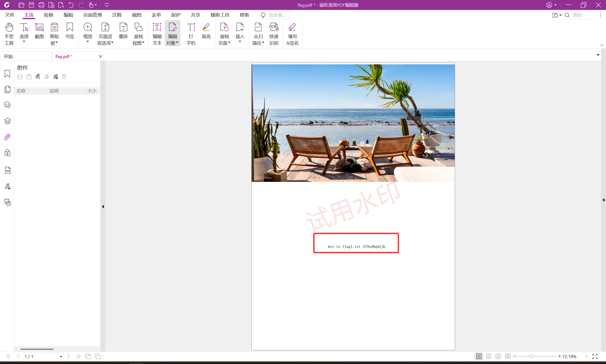Click From Scanner (从扫描仪) button
Image resolution: width=606 pixels, height=364 pixels.
258,34
